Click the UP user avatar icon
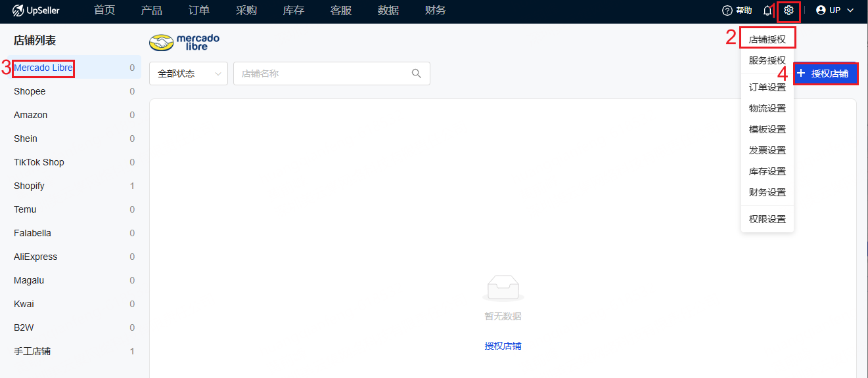This screenshot has height=378, width=868. click(x=821, y=10)
